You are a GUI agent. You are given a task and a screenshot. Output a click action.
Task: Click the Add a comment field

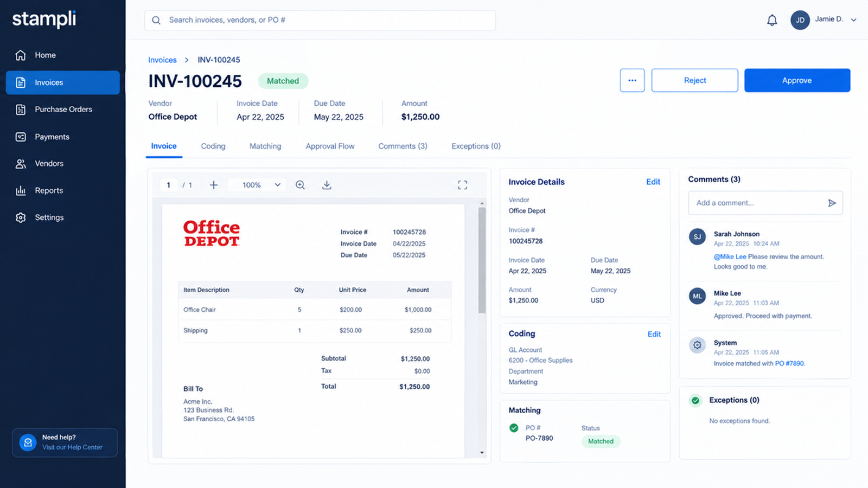click(765, 203)
